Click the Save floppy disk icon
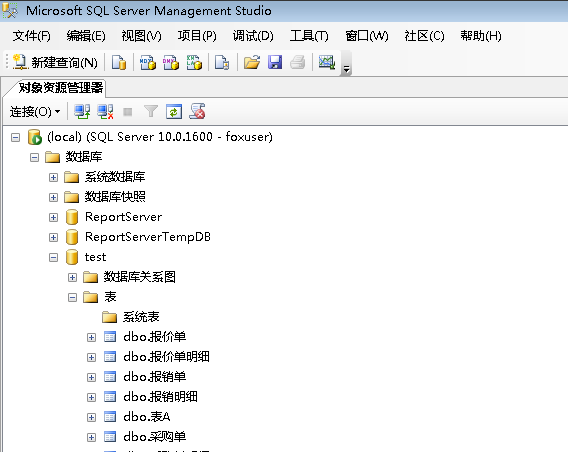Viewport: 568px width, 452px height. 275,62
